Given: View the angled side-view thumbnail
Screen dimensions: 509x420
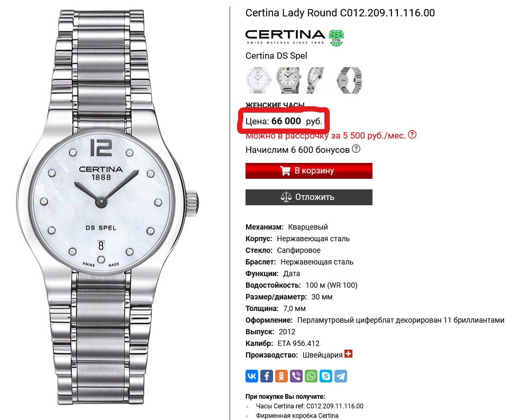Looking at the screenshot, I should [315, 80].
